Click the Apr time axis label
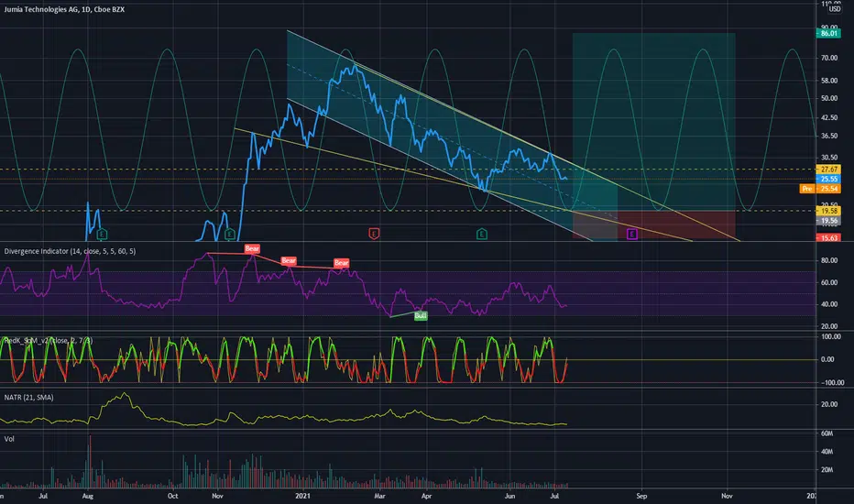Screen dimensions: 854x504 [x=426, y=497]
